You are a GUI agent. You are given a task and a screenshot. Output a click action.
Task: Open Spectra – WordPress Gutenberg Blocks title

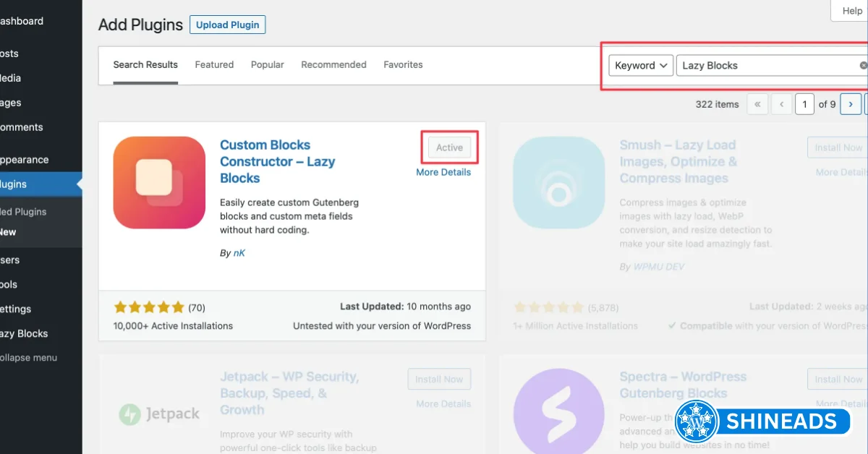point(683,385)
